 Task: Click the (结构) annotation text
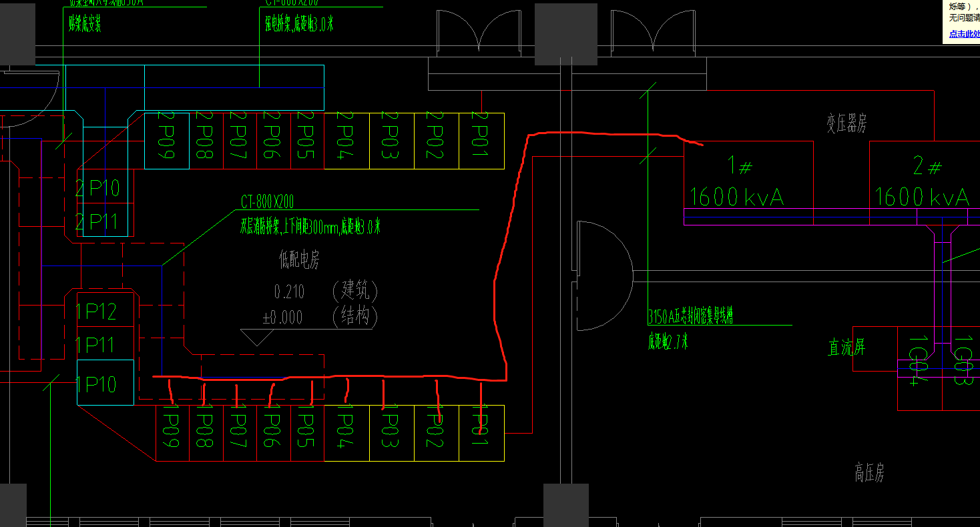(x=355, y=316)
